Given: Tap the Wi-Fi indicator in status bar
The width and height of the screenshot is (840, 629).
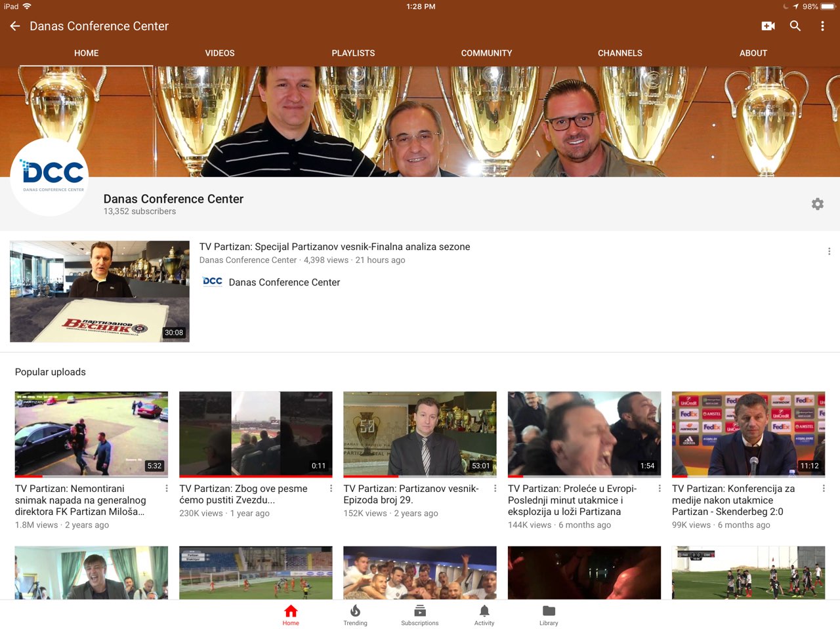Looking at the screenshot, I should point(27,7).
